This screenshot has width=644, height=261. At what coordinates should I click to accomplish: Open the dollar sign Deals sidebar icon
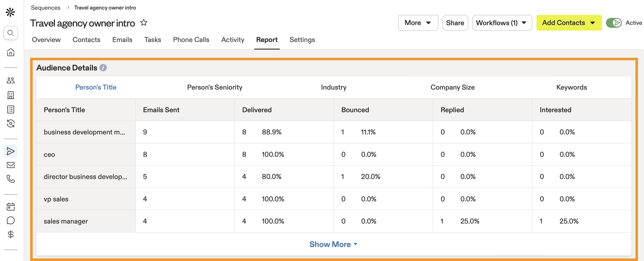(11, 235)
